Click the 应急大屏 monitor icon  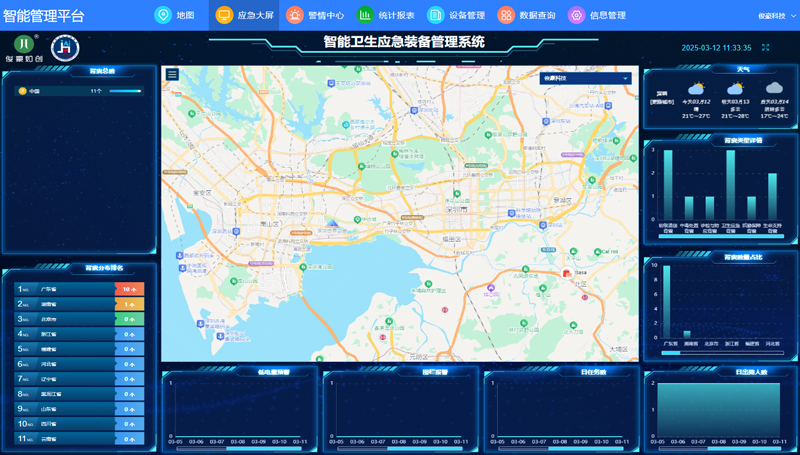[x=224, y=15]
